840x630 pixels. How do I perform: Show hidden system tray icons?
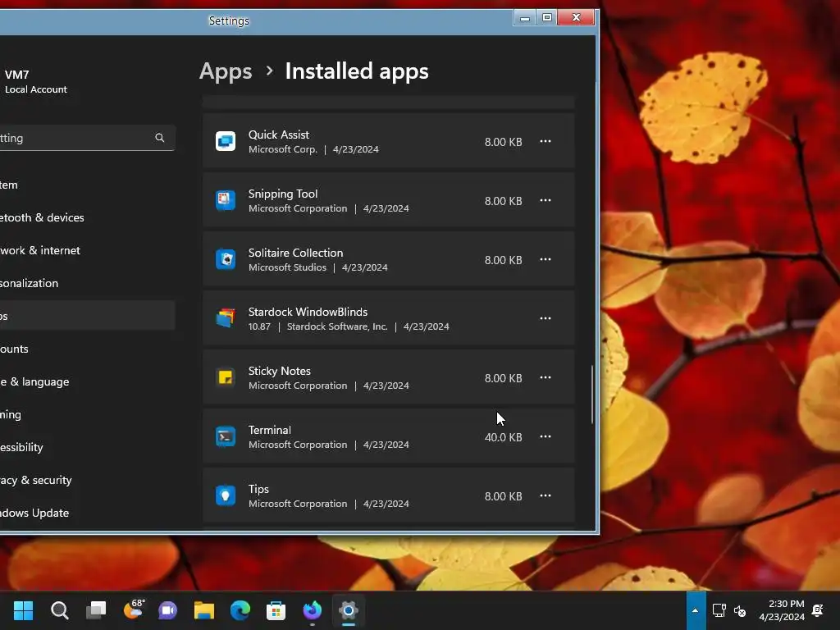696,610
